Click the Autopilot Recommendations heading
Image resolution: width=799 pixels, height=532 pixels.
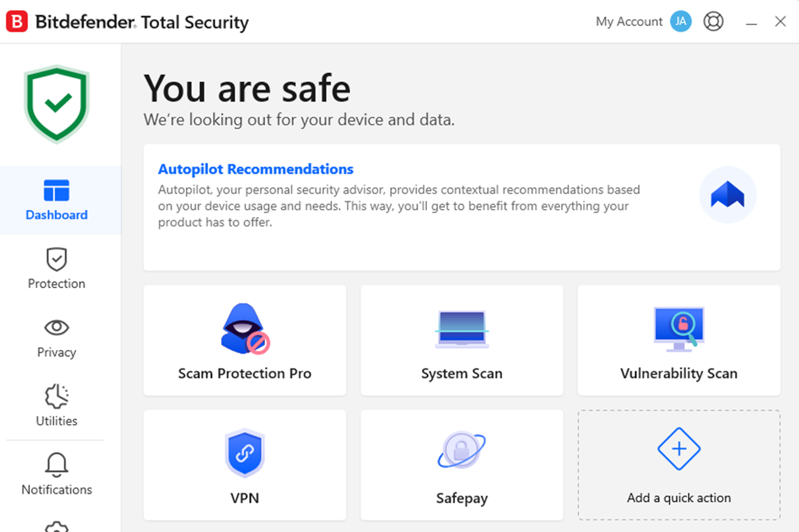point(256,169)
